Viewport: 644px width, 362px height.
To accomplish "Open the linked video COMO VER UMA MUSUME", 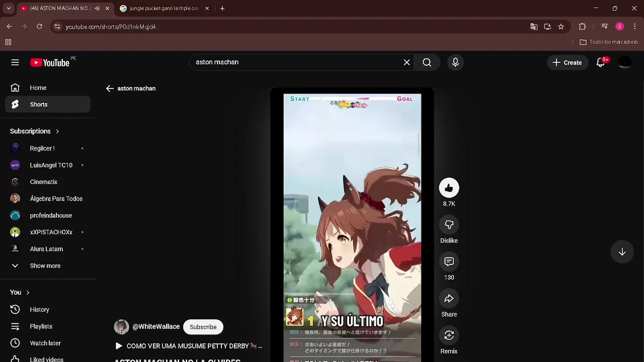I will point(189,346).
